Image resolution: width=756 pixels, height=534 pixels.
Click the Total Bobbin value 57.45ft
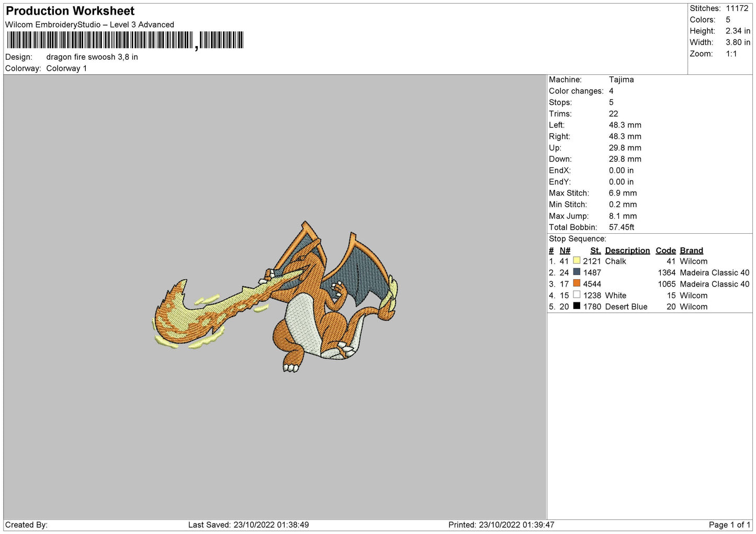point(622,228)
